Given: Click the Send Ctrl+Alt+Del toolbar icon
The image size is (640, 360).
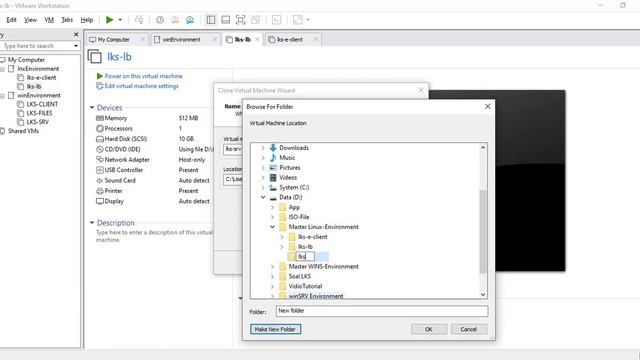Looking at the screenshot, I should (139, 20).
